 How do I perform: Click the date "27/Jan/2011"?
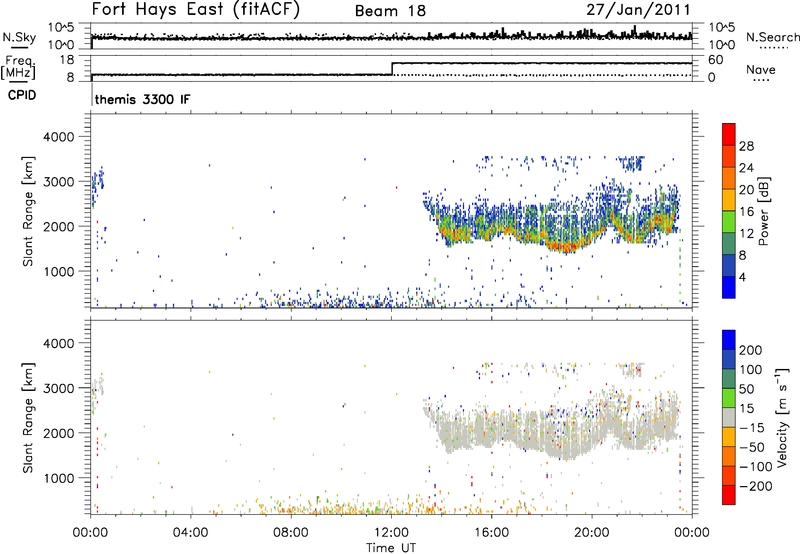(x=638, y=9)
